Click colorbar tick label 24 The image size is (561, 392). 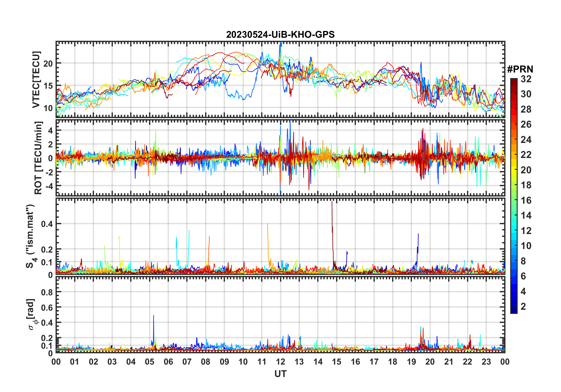[526, 140]
